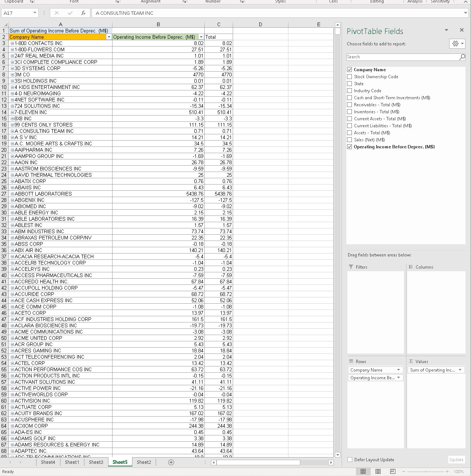Click horizontal scrollbar right arrow
This screenshot has height=476, width=471.
tap(331, 462)
